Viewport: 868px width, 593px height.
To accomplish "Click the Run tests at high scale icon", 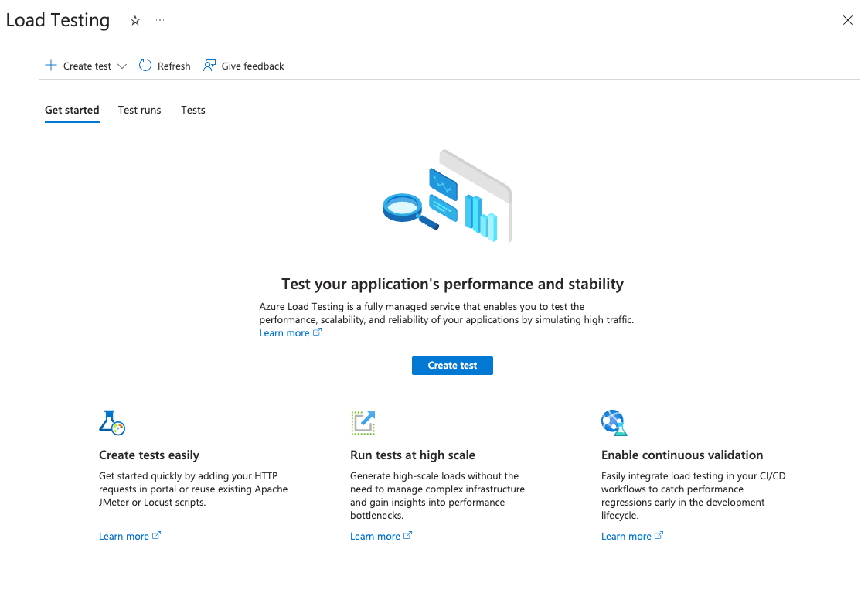I will click(x=363, y=423).
